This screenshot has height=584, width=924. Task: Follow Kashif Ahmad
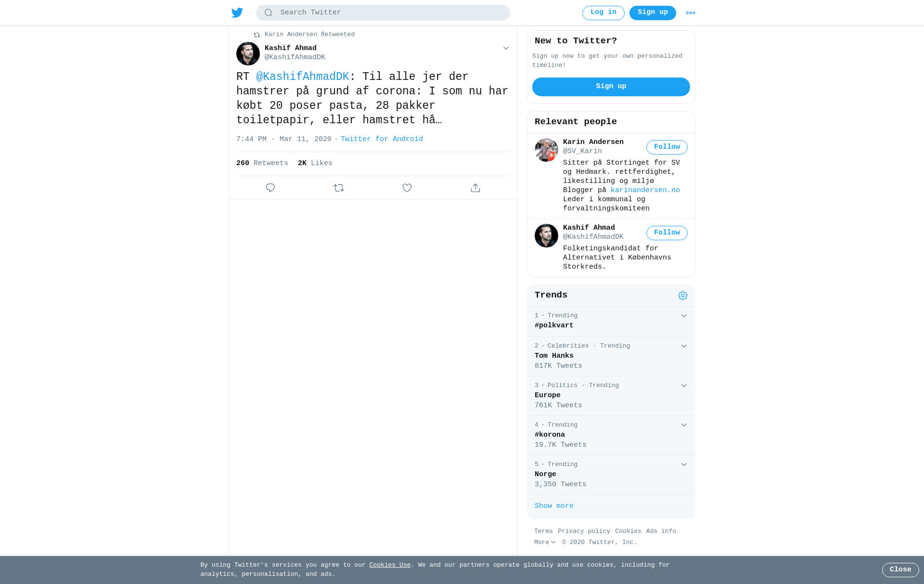667,233
